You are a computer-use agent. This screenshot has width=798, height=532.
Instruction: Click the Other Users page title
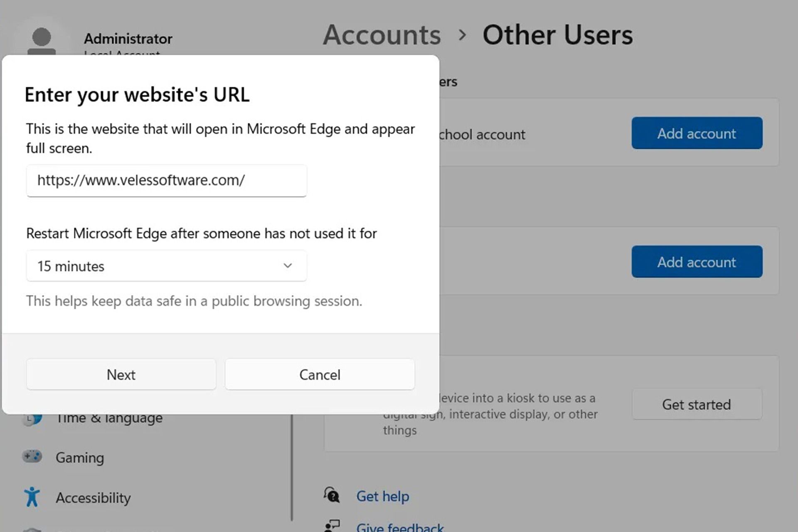click(558, 35)
